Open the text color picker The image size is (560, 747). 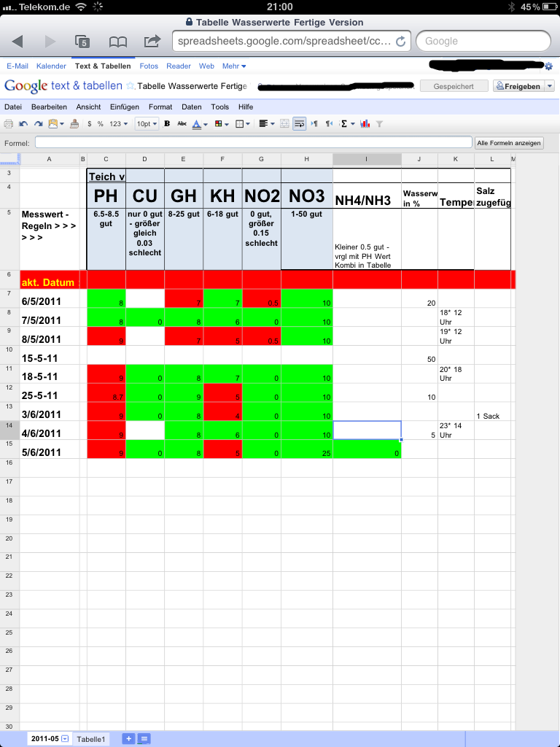199,124
